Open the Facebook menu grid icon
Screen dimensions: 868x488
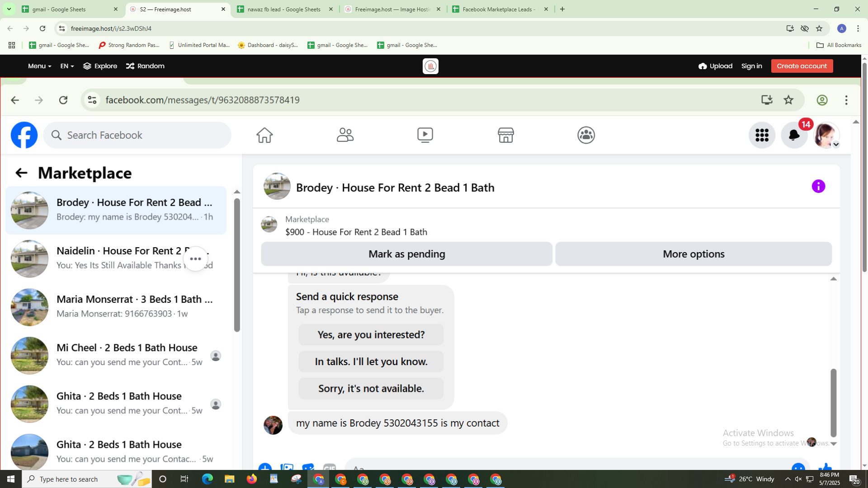pyautogui.click(x=762, y=135)
